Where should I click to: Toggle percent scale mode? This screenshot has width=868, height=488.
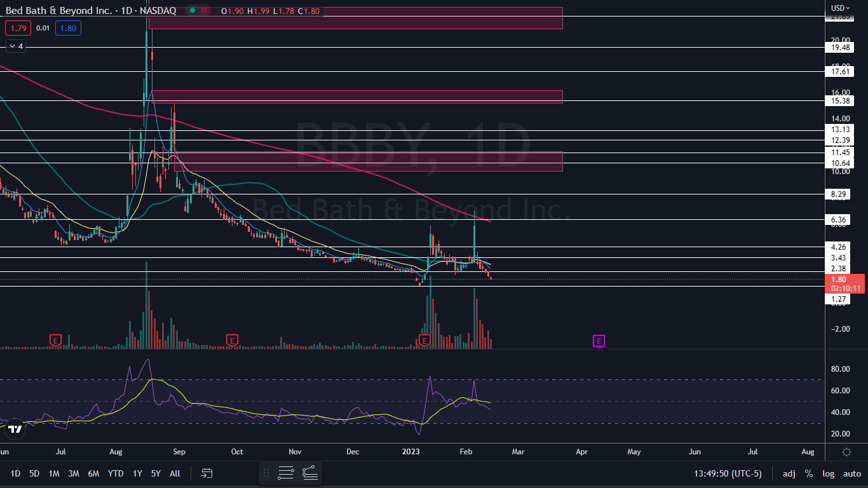[809, 473]
